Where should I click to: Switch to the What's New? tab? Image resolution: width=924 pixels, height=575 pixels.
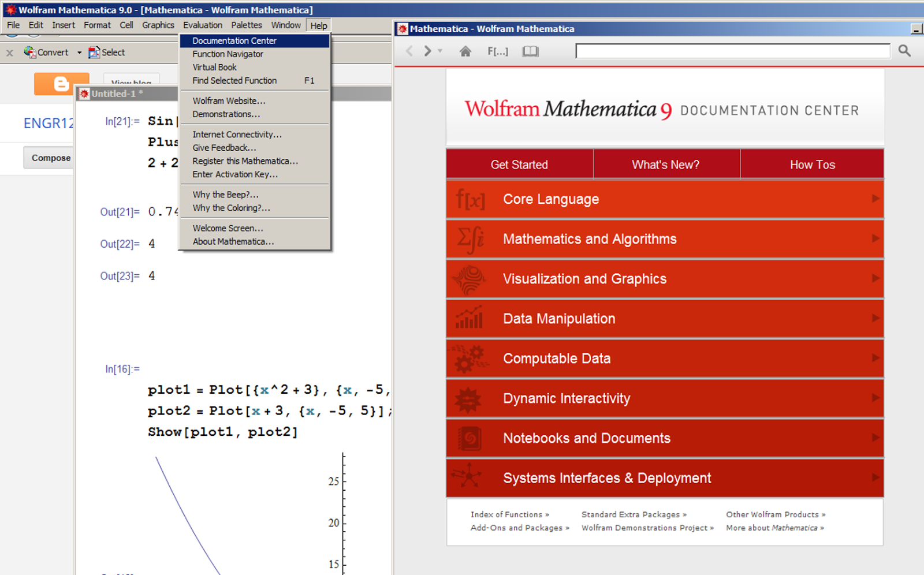[665, 164]
